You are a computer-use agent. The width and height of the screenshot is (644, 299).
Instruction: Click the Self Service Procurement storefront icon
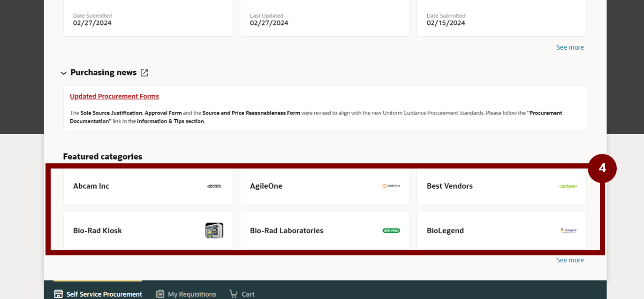pos(59,294)
